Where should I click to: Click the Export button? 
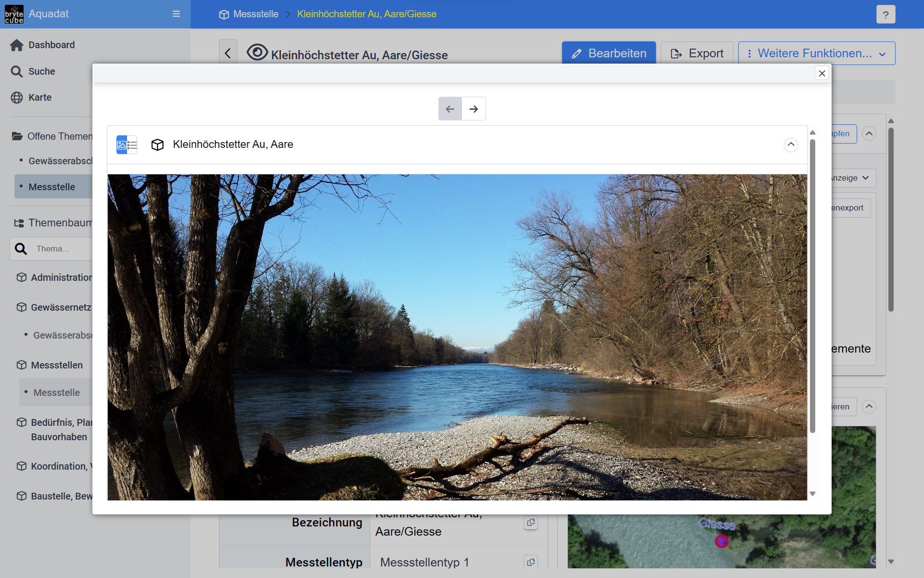[x=697, y=53]
